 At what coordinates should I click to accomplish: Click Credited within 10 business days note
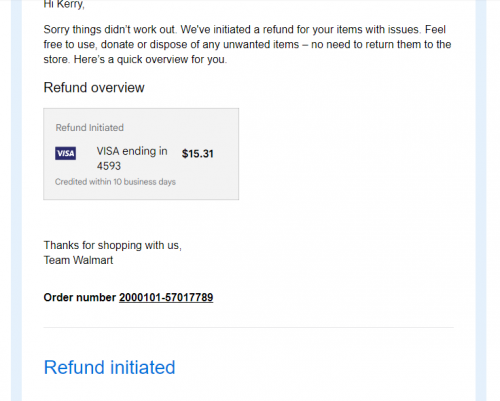(115, 182)
